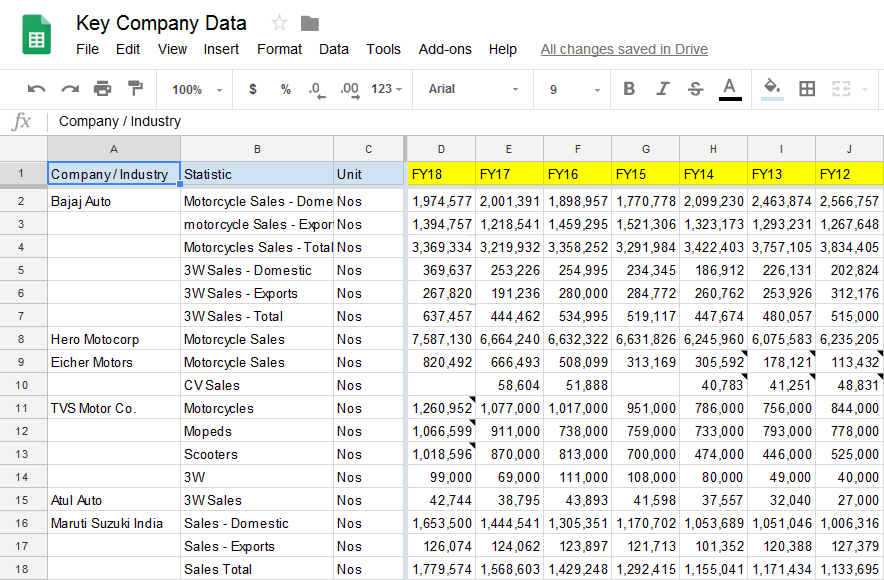Select column J header

(849, 149)
